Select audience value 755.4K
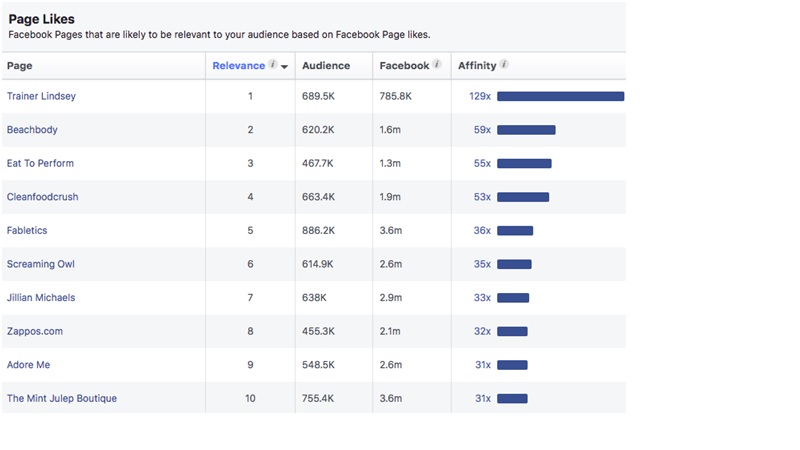This screenshot has width=800, height=450. tap(318, 398)
